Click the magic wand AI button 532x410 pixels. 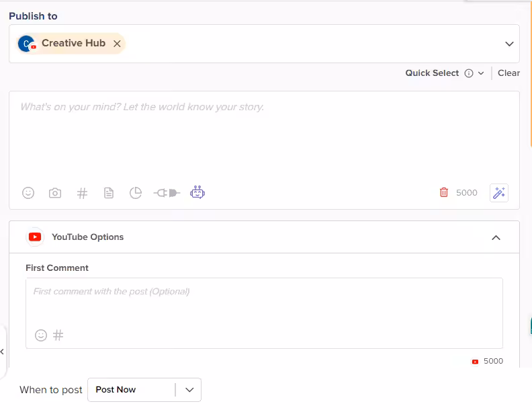click(498, 193)
